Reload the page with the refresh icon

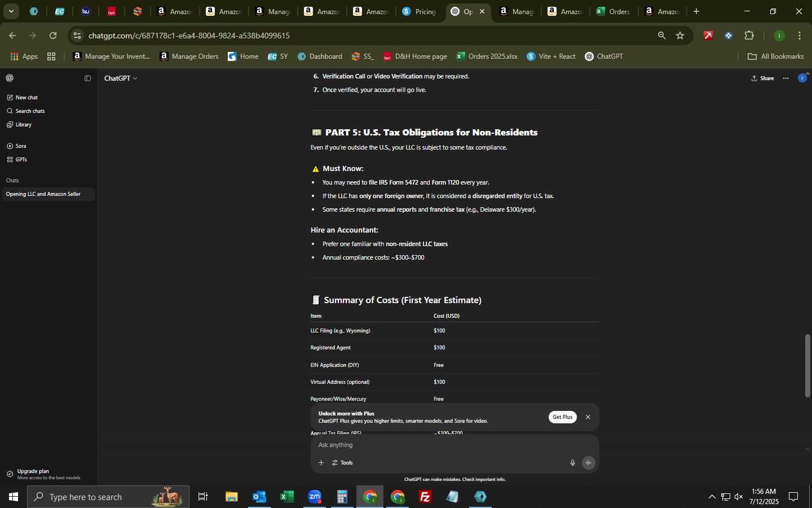[53, 36]
